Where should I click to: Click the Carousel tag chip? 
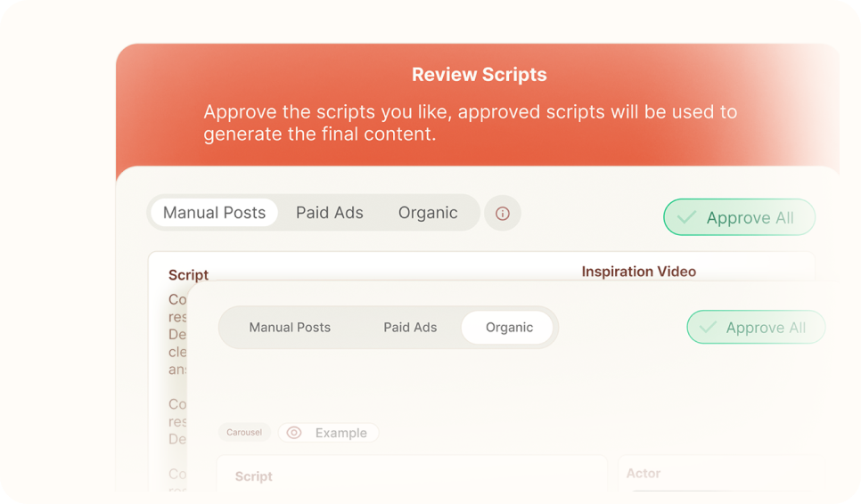click(x=244, y=433)
